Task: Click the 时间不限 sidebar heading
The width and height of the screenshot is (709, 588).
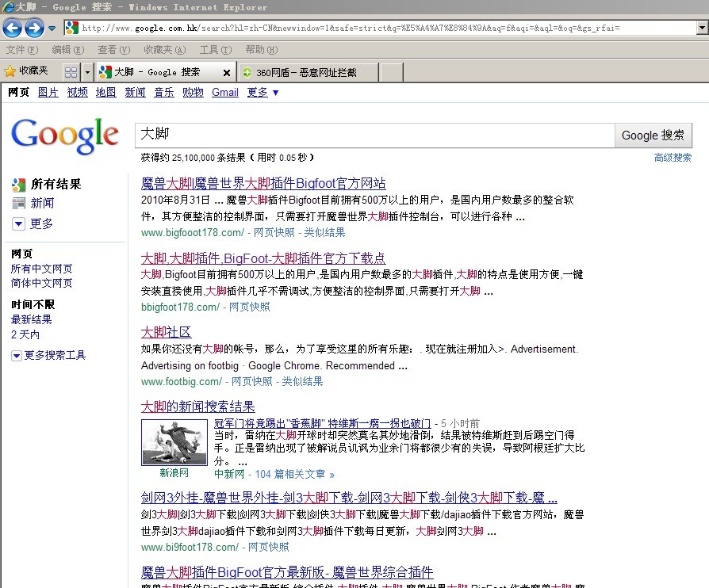Action: [33, 304]
